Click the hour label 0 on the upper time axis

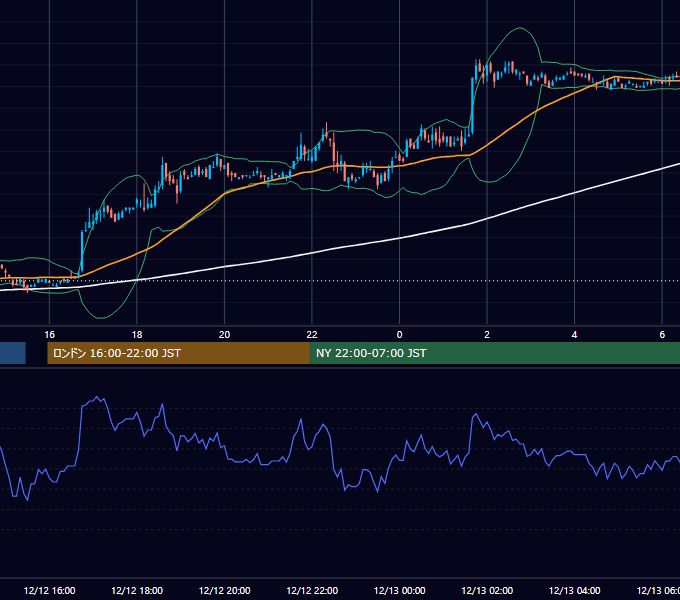(399, 335)
